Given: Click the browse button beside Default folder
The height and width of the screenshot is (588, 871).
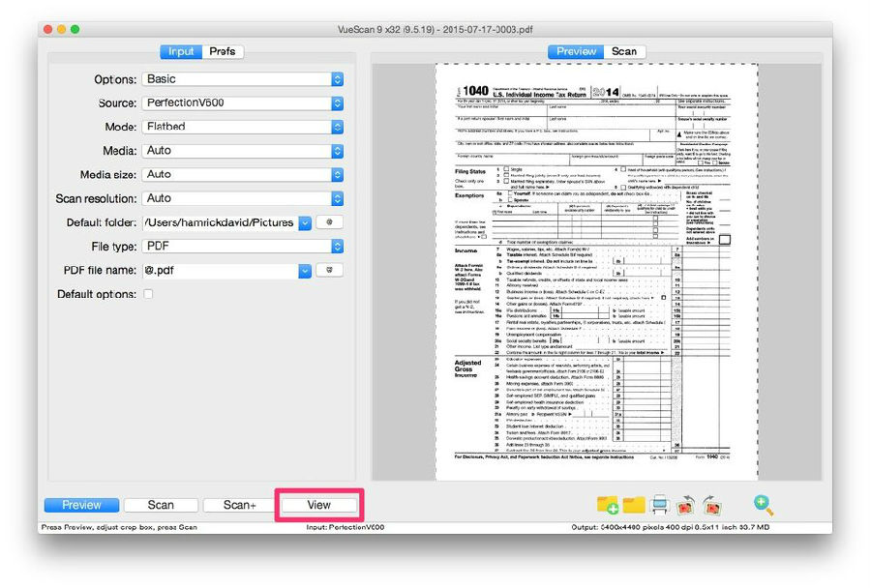Looking at the screenshot, I should (x=330, y=222).
